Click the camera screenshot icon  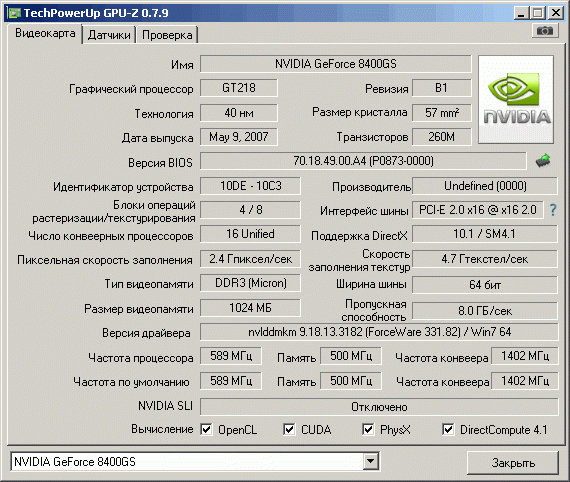(x=545, y=31)
